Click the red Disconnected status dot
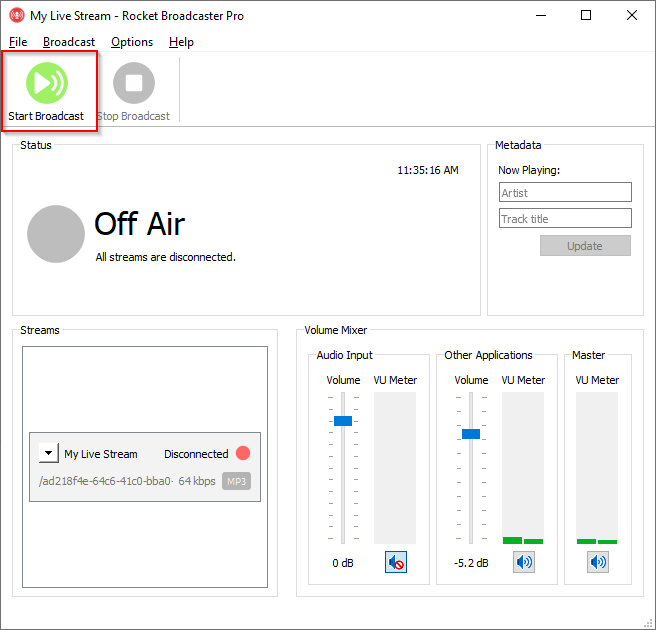Screen dimensions: 656x630 (x=243, y=453)
